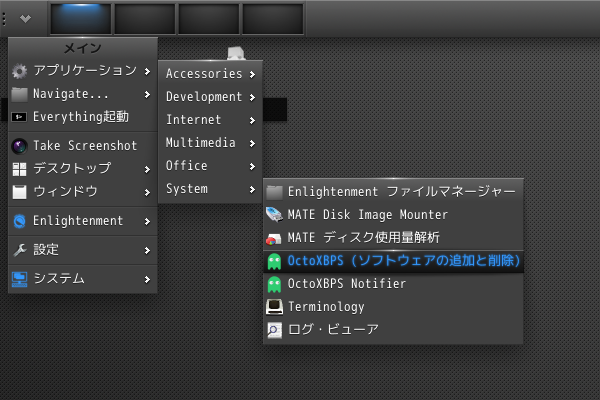This screenshot has height=400, width=600.
Task: Click the partly hidden desktop icon above the Accessories menu
Action: coord(236,53)
